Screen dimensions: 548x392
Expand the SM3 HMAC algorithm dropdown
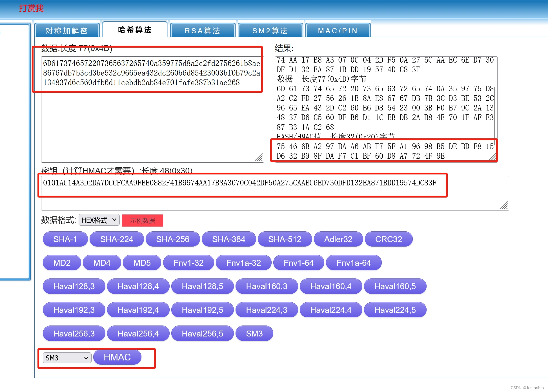point(67,358)
